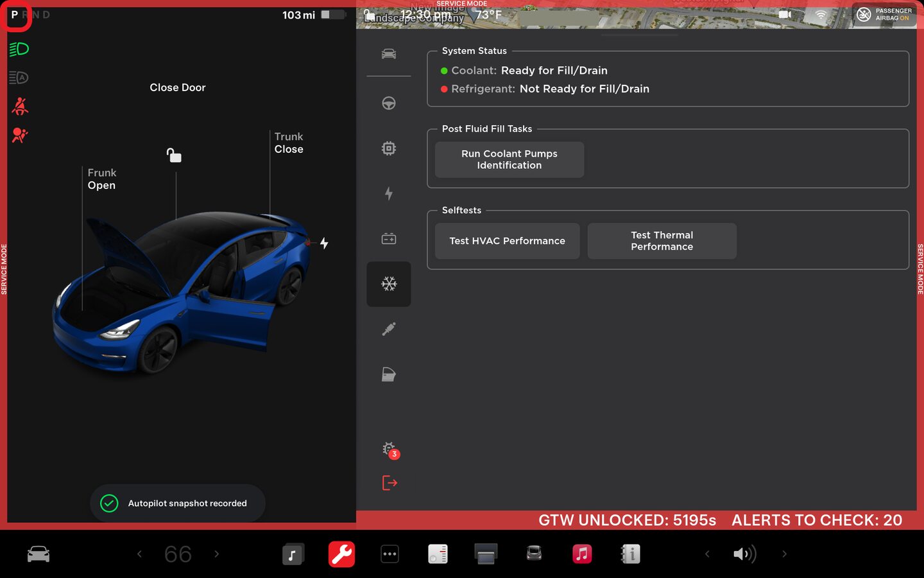Open the gear icon with 3 badge
The image size is (924, 578).
coord(389,450)
